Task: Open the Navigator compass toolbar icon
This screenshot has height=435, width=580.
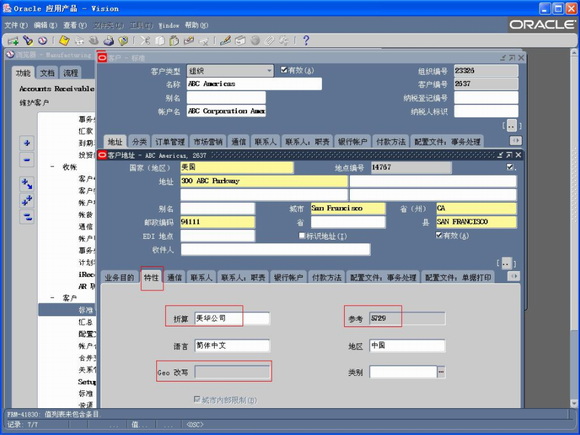Action: [x=42, y=40]
